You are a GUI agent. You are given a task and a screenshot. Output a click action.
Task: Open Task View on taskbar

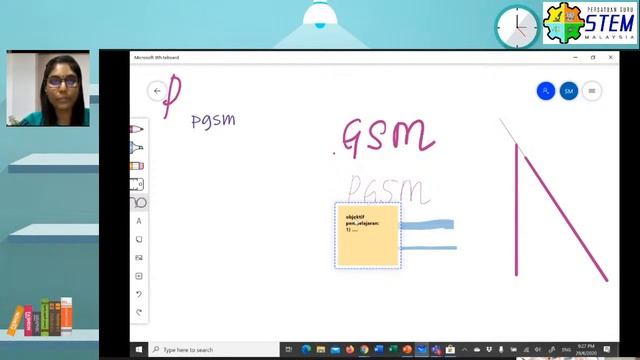289,349
